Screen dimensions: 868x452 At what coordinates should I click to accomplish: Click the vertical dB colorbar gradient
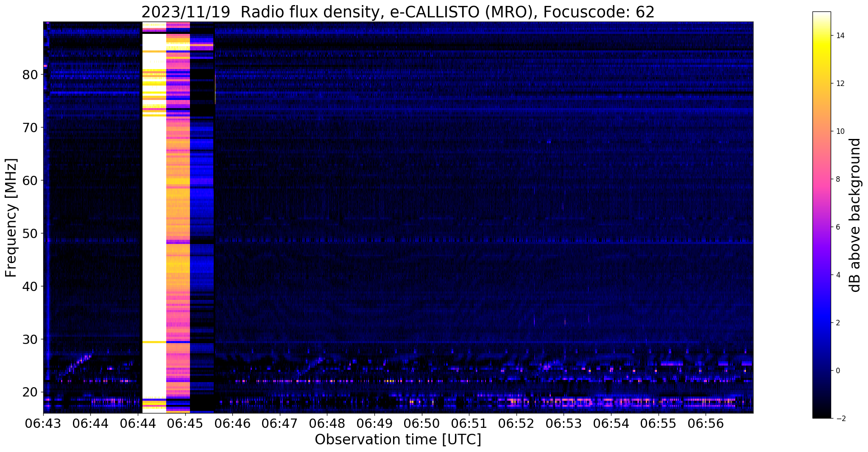point(821,215)
